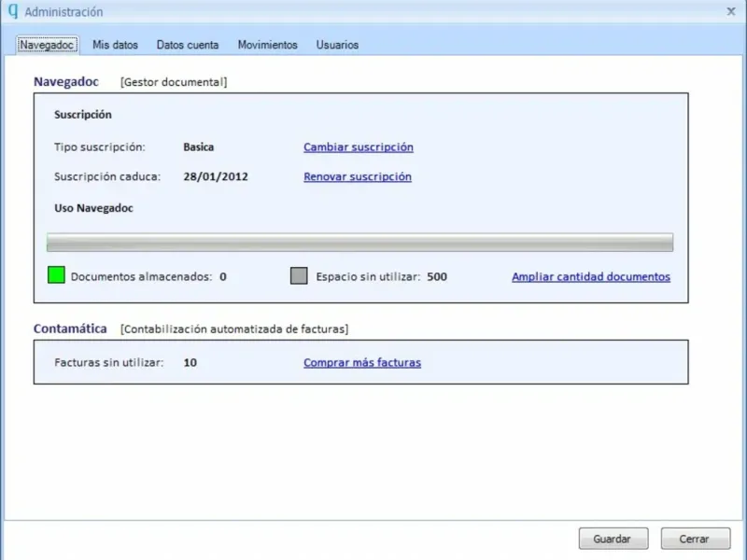Click the Cambiar suscripción link
The height and width of the screenshot is (560, 747).
click(359, 147)
